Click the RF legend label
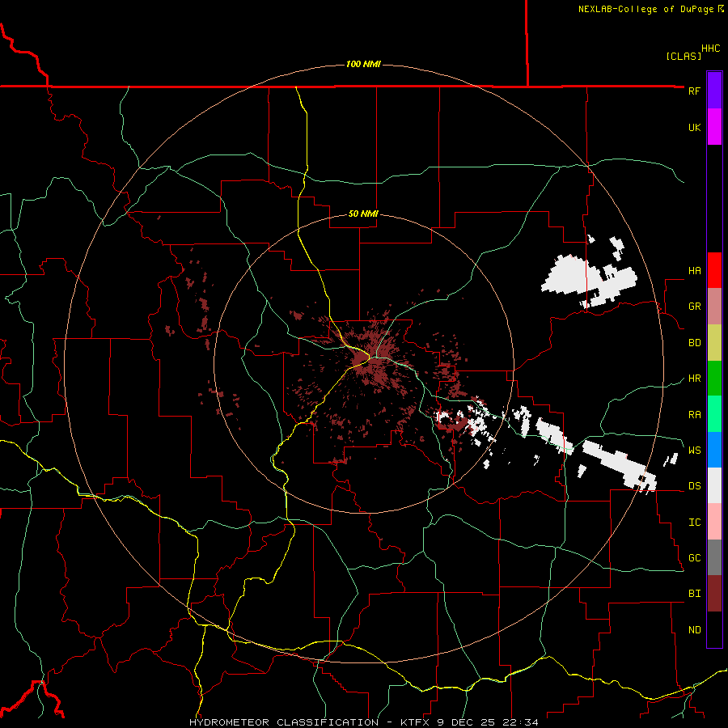728x728 pixels. (x=694, y=91)
